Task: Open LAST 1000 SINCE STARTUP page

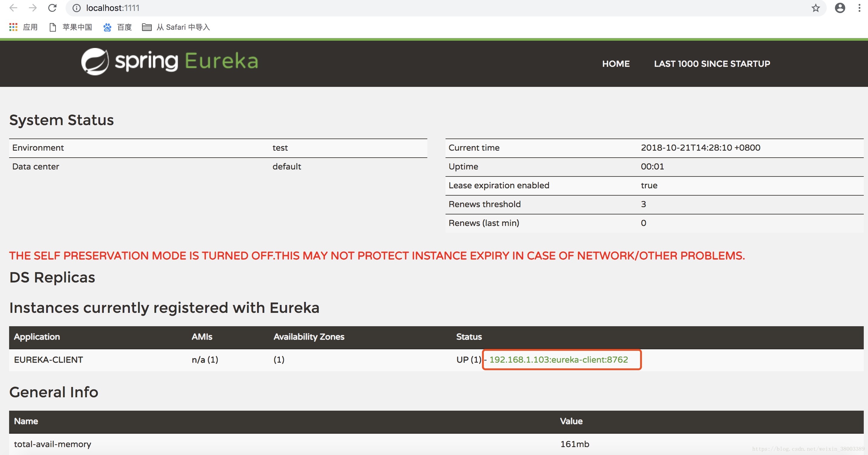Action: [x=712, y=64]
